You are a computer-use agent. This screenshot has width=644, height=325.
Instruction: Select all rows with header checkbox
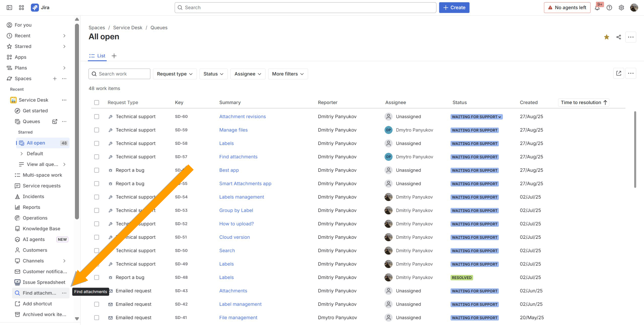[x=97, y=103]
